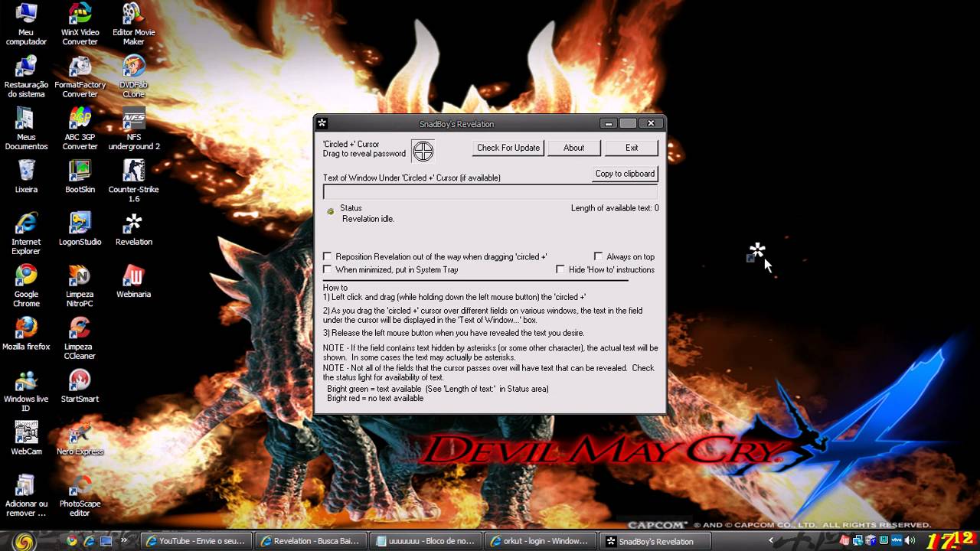Switch to Revelation - Busca Bai taskbar window
980x551 pixels.
pyautogui.click(x=312, y=541)
